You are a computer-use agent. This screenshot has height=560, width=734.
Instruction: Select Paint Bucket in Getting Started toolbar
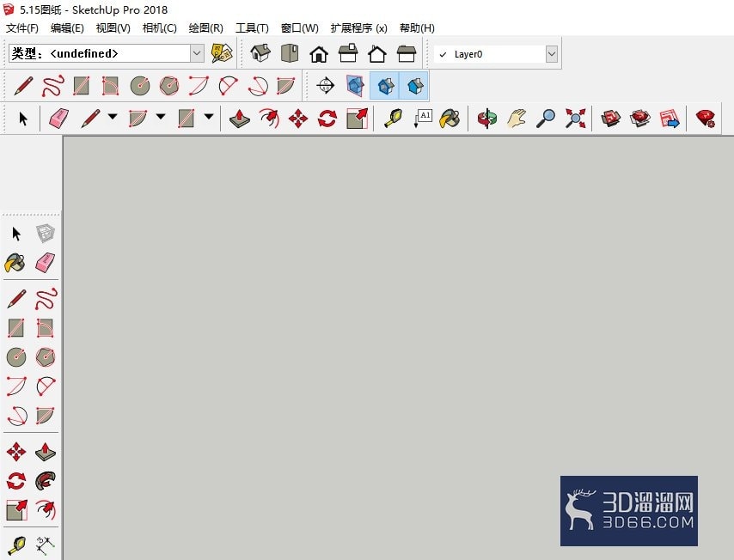coord(450,119)
